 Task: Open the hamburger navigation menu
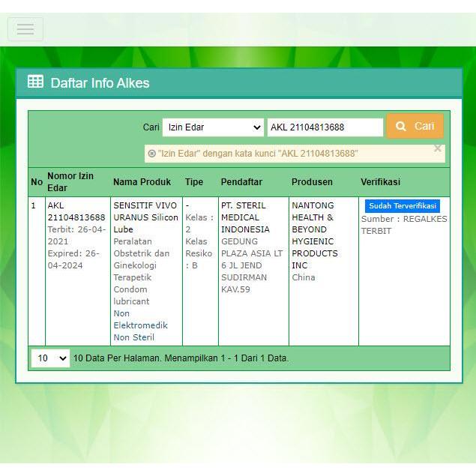[x=25, y=29]
